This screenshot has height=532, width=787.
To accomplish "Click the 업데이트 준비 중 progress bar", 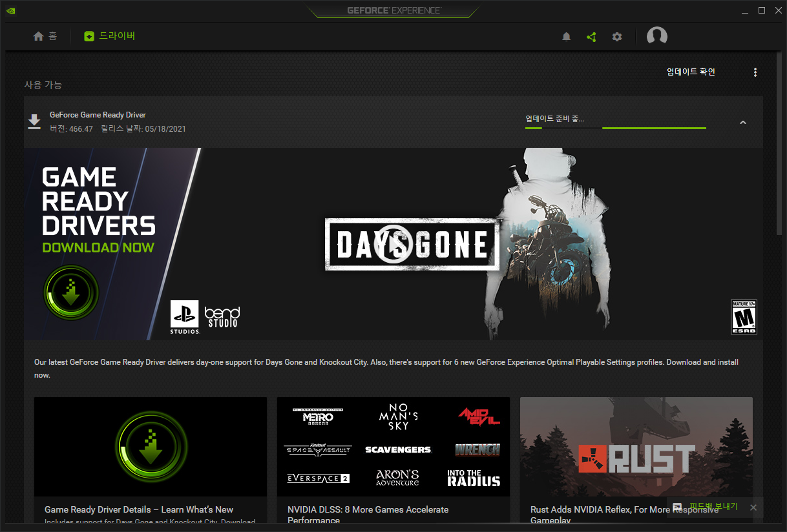I will pos(616,128).
